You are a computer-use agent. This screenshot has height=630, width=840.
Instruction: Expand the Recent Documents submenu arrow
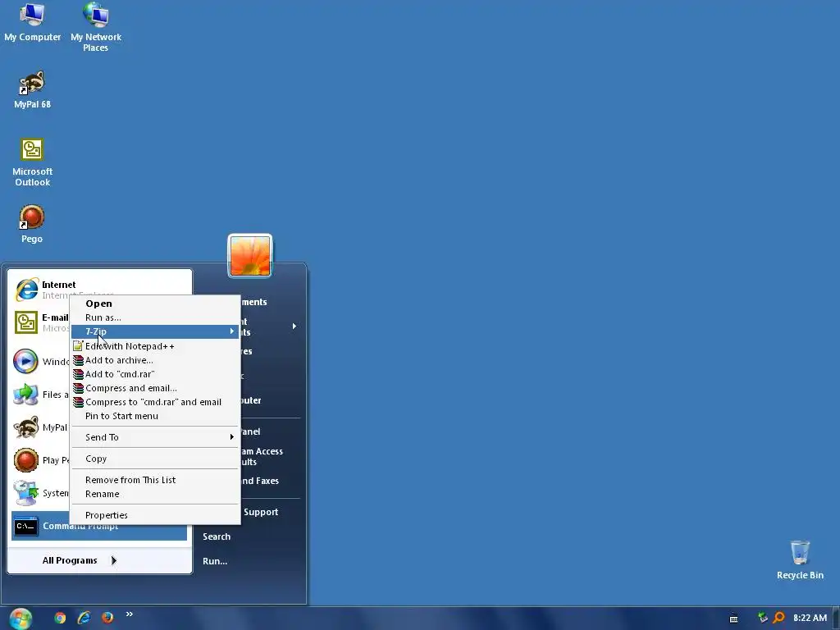(294, 326)
